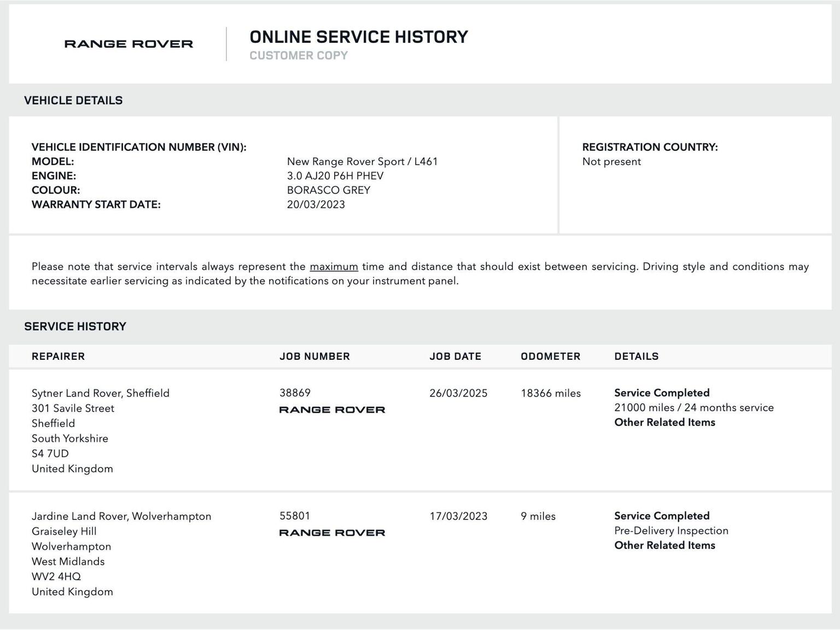Click the Job Date column header
Viewport: 840px width, 630px height.
(x=455, y=357)
